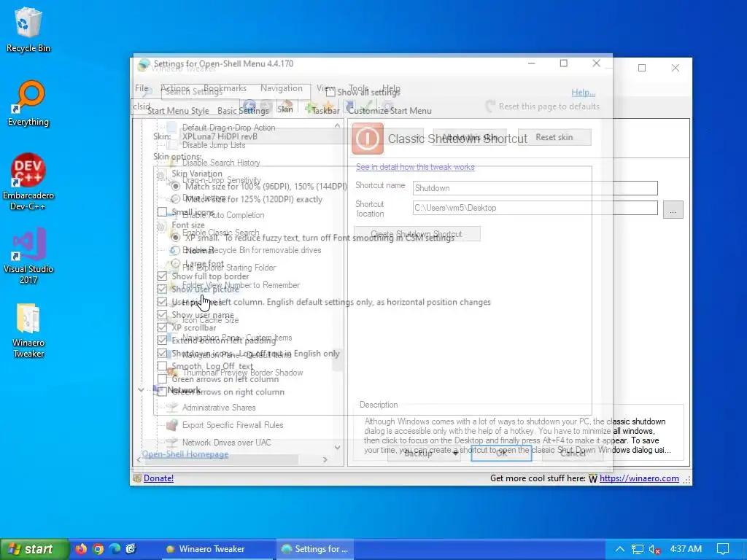Click the Help... link
747x560 pixels.
(x=583, y=93)
